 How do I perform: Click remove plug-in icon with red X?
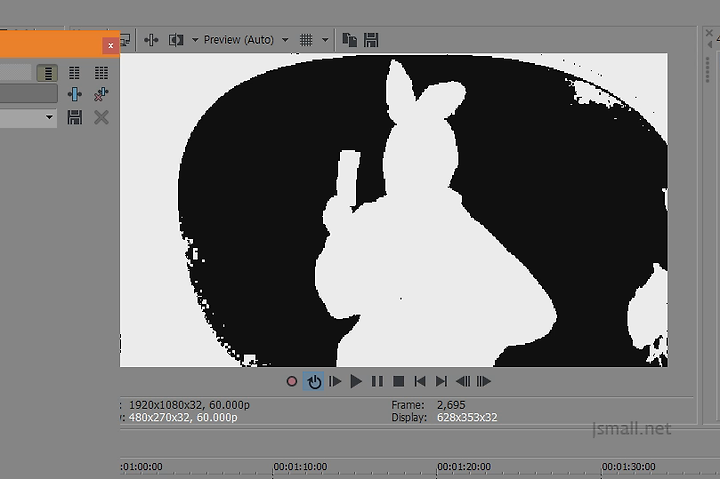[101, 95]
